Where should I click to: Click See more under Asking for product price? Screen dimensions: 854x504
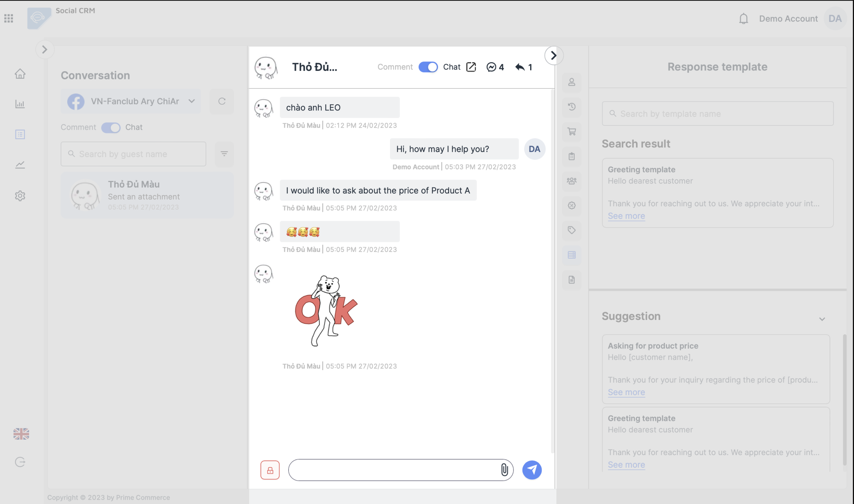point(626,392)
